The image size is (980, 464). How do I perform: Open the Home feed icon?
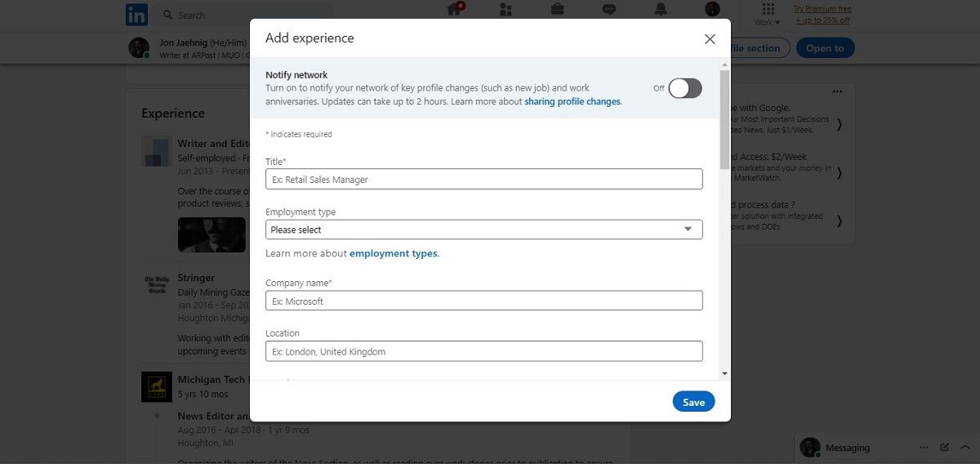tap(455, 10)
